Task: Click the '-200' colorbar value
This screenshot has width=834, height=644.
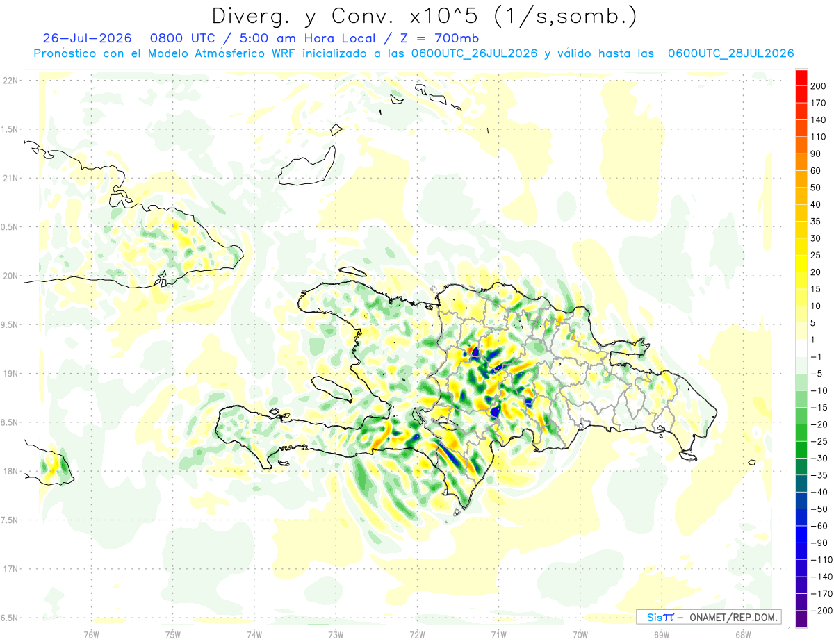Action: (821, 610)
